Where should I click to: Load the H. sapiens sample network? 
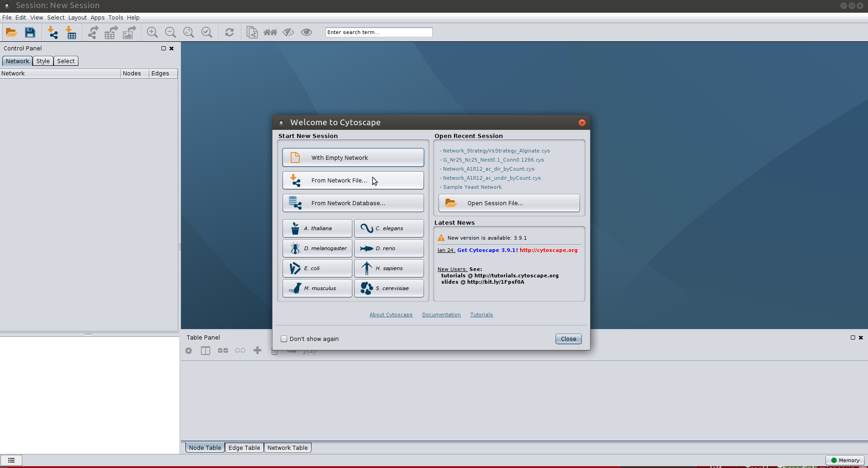click(x=389, y=268)
